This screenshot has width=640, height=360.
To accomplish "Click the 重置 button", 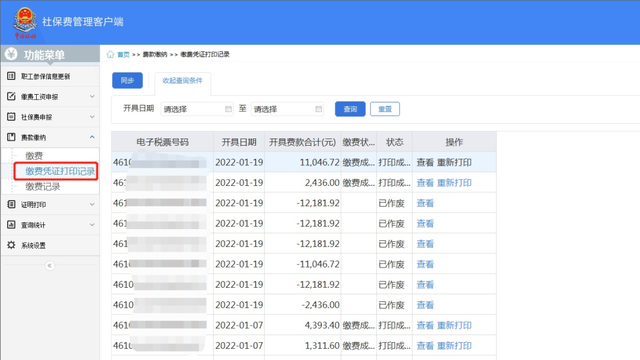I will (x=385, y=109).
